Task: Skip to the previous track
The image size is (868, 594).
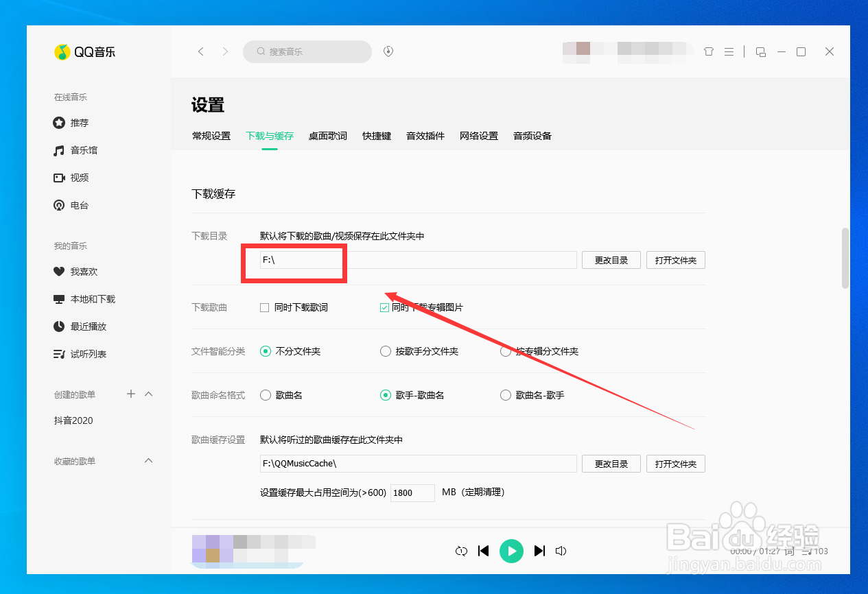Action: 483,551
